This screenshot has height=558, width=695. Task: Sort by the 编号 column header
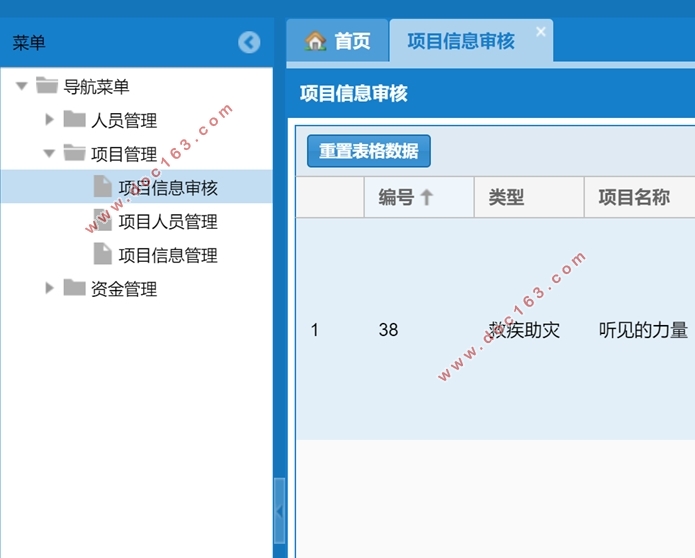click(419, 197)
